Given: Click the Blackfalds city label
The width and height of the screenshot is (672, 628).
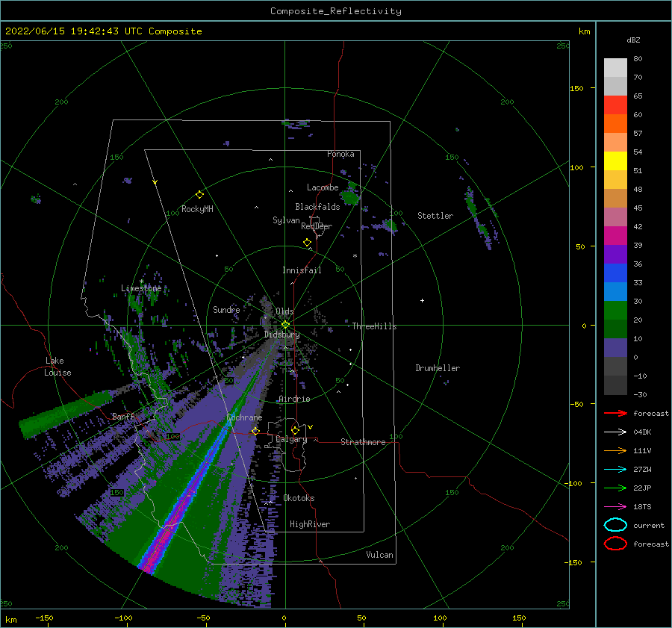Looking at the screenshot, I should tap(317, 207).
